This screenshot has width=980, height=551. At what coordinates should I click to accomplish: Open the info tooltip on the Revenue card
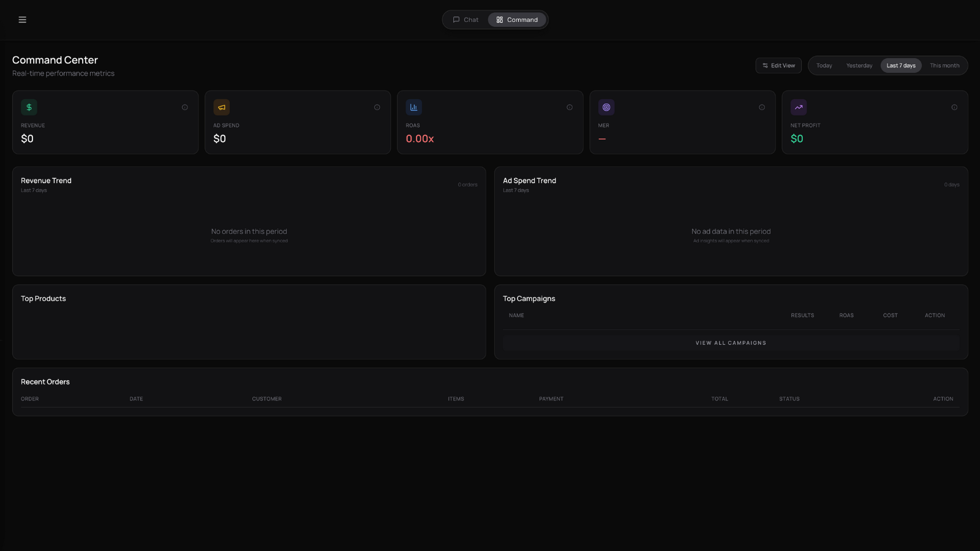[x=185, y=107]
